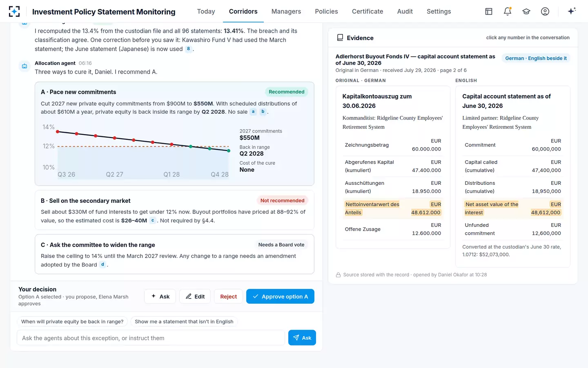Image resolution: width=588 pixels, height=368 pixels.
Task: Open the user account icon
Action: click(x=545, y=11)
